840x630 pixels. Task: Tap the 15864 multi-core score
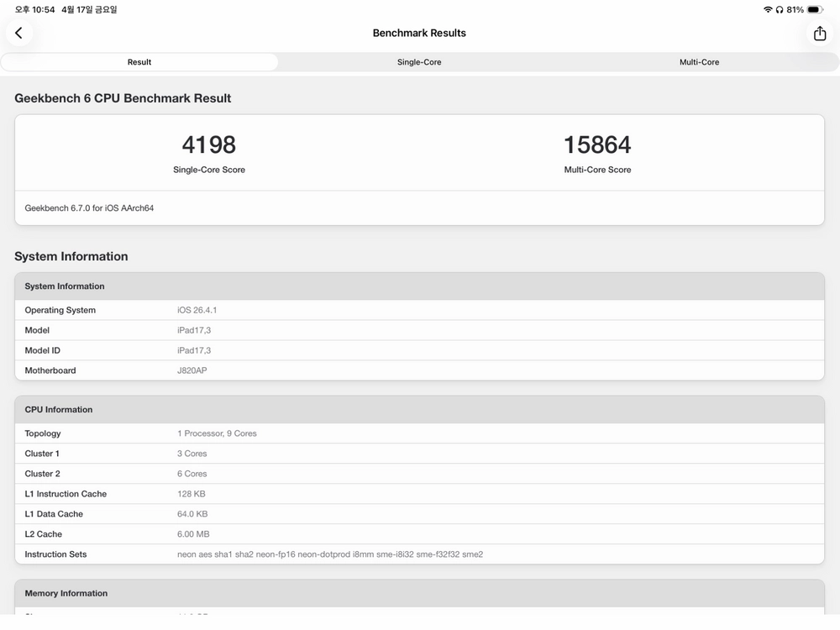[597, 144]
